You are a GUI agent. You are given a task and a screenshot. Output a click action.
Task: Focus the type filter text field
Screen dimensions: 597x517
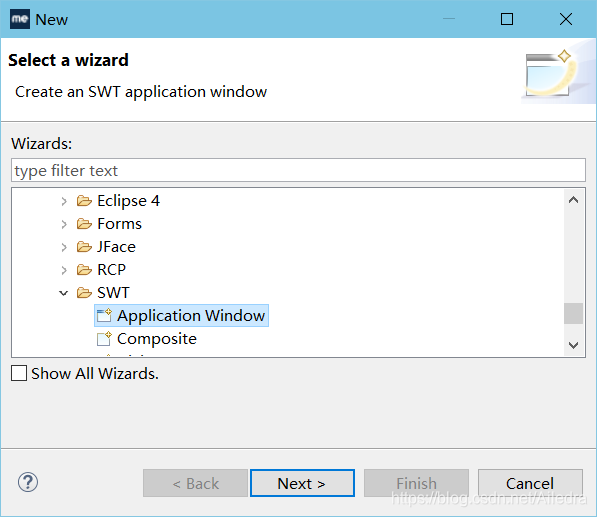[x=298, y=170]
